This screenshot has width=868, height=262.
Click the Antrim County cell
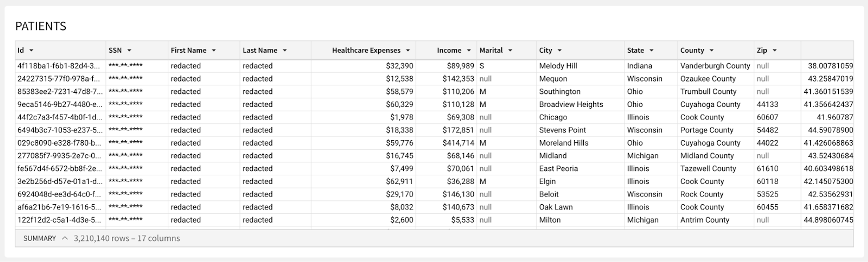pyautogui.click(x=716, y=220)
